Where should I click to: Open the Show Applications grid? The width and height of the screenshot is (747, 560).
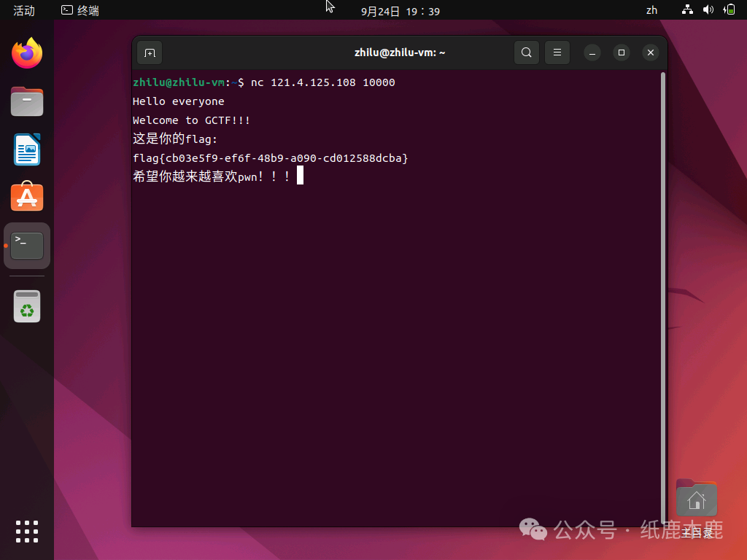pyautogui.click(x=26, y=532)
